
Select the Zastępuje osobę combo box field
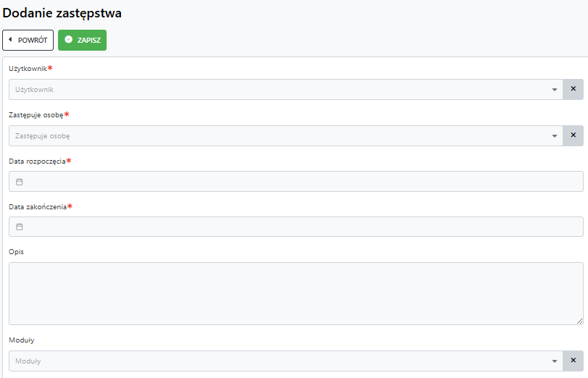[x=286, y=136]
